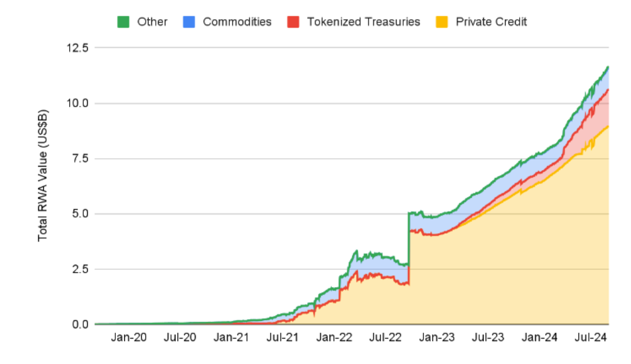The width and height of the screenshot is (631, 364).
Task: Click the red Tokenized Treasuries legend swatch
Action: [x=293, y=22]
